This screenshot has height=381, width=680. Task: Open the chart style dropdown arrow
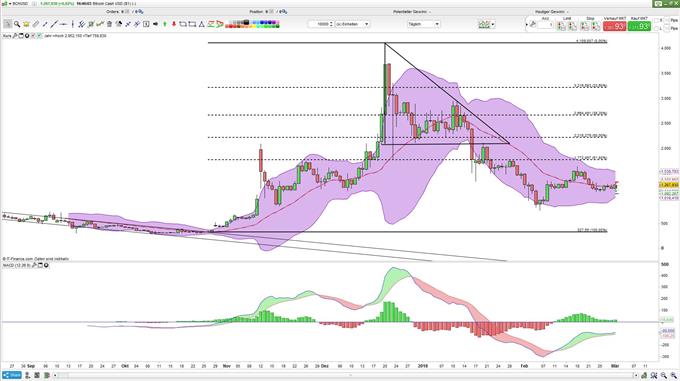493,24
